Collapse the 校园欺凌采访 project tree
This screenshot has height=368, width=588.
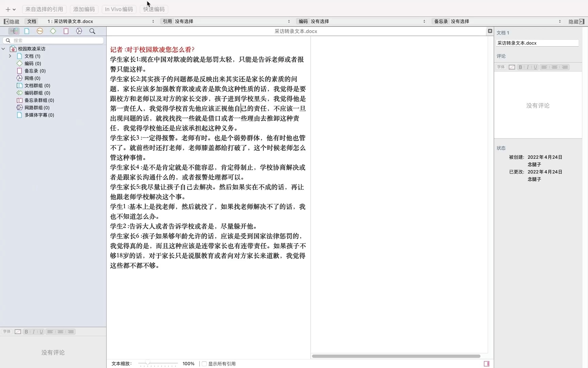(3, 49)
